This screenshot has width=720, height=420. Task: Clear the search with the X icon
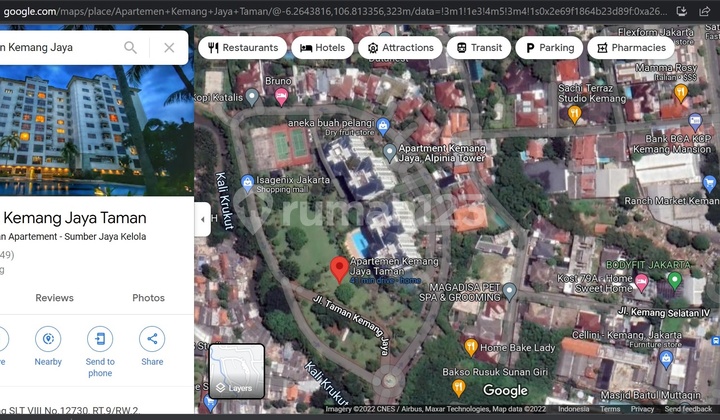[169, 47]
